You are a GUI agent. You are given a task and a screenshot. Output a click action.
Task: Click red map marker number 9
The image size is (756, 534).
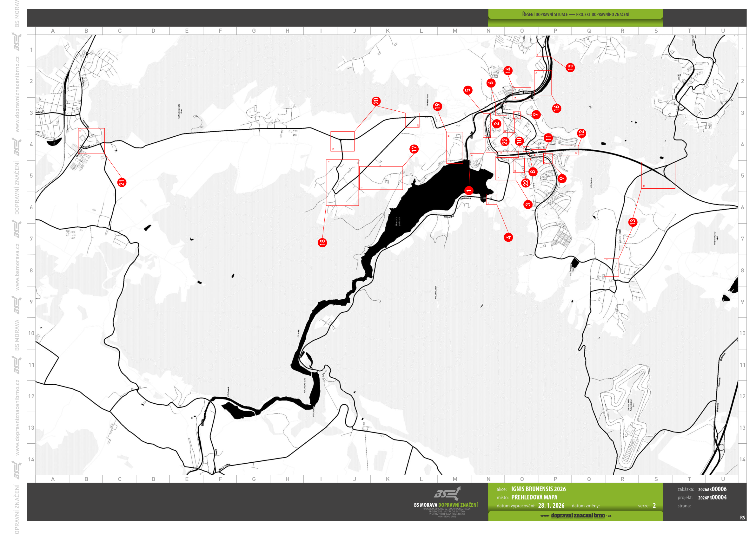[562, 178]
